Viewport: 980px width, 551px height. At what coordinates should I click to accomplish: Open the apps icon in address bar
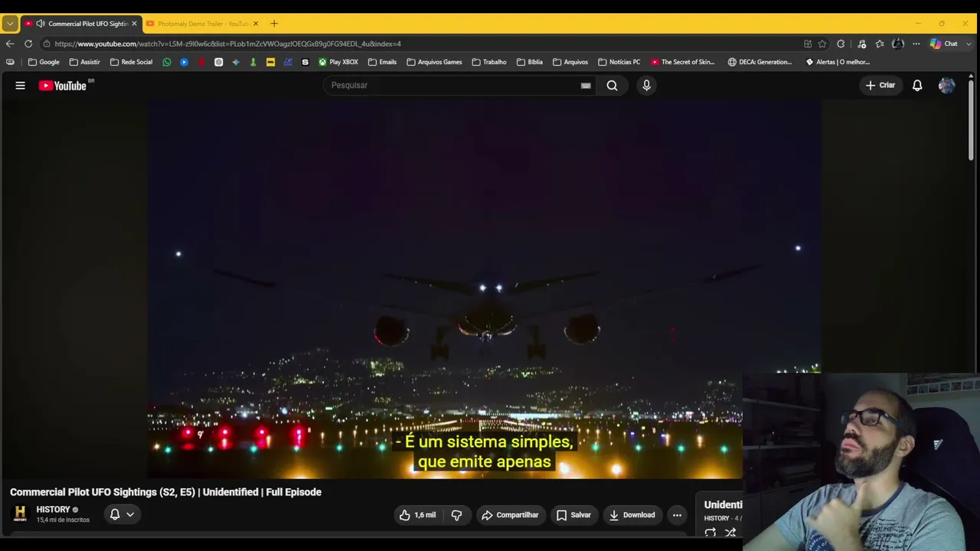point(808,44)
